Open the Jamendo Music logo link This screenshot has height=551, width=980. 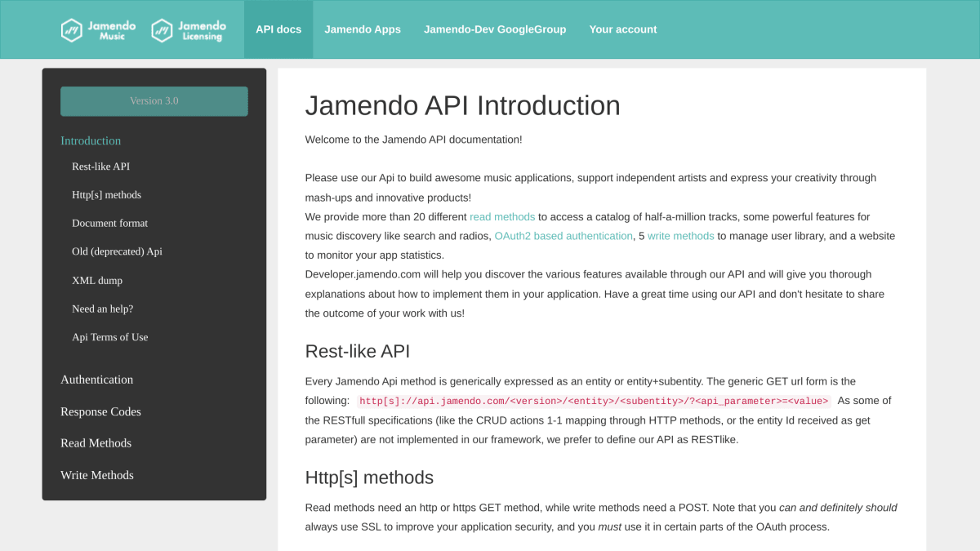pyautogui.click(x=98, y=30)
